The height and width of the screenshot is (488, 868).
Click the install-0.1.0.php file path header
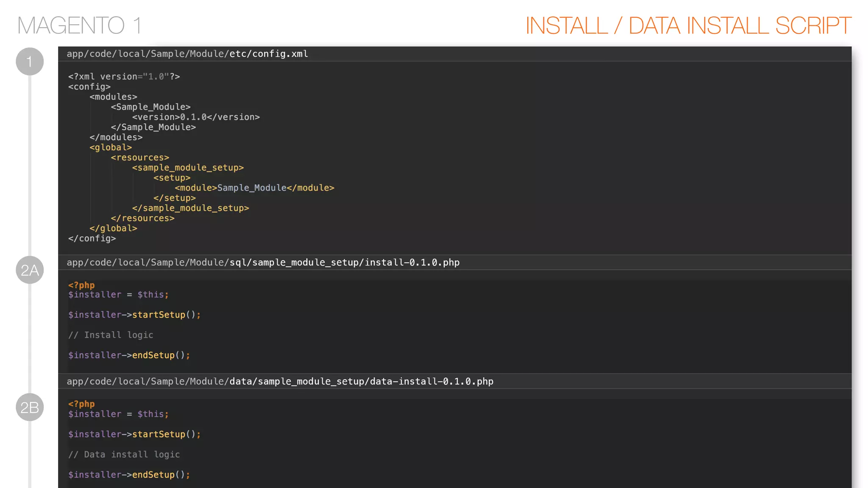(x=263, y=262)
